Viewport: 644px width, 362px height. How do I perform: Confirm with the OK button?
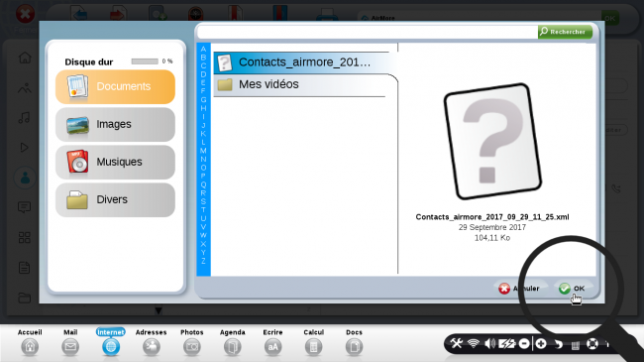point(572,289)
